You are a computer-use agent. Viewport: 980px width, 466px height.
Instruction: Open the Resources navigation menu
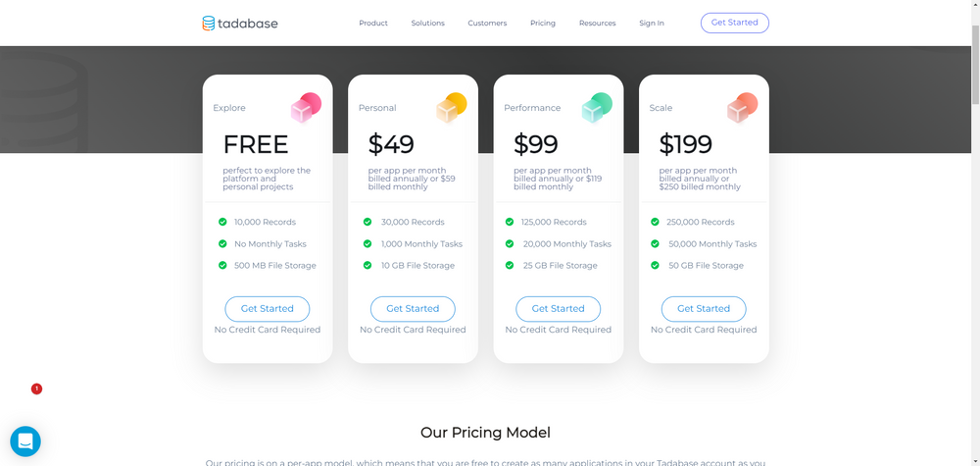tap(598, 24)
